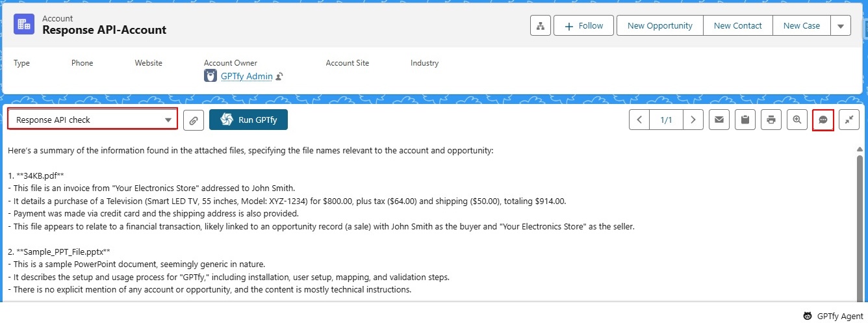Copy response using the clipboard icon
Screen dimensions: 868x323
click(x=745, y=120)
